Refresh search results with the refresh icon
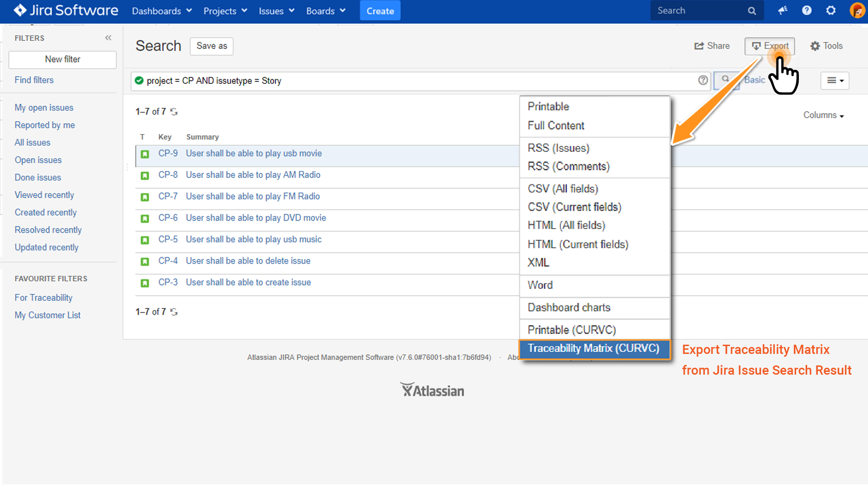This screenshot has width=868, height=494. click(x=174, y=112)
